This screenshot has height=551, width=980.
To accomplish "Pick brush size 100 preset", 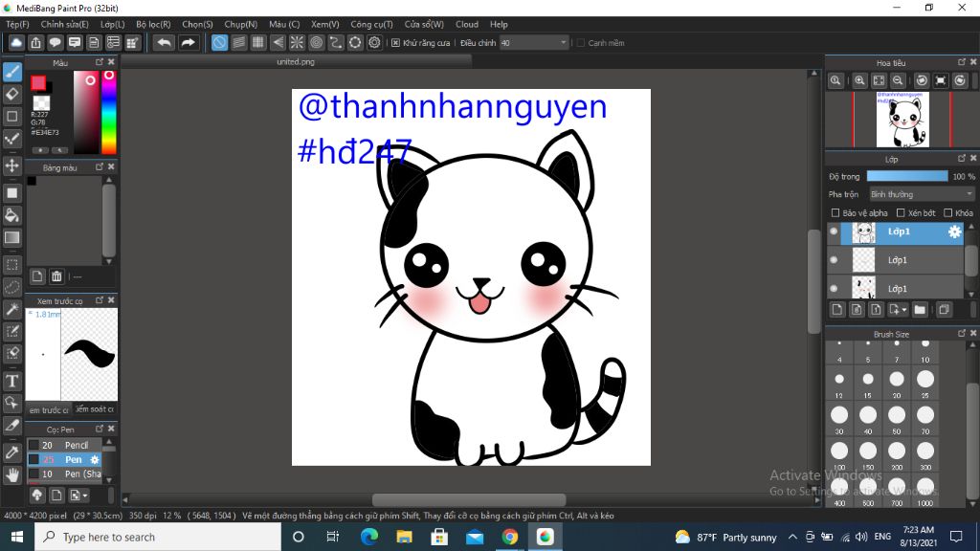I will point(839,454).
